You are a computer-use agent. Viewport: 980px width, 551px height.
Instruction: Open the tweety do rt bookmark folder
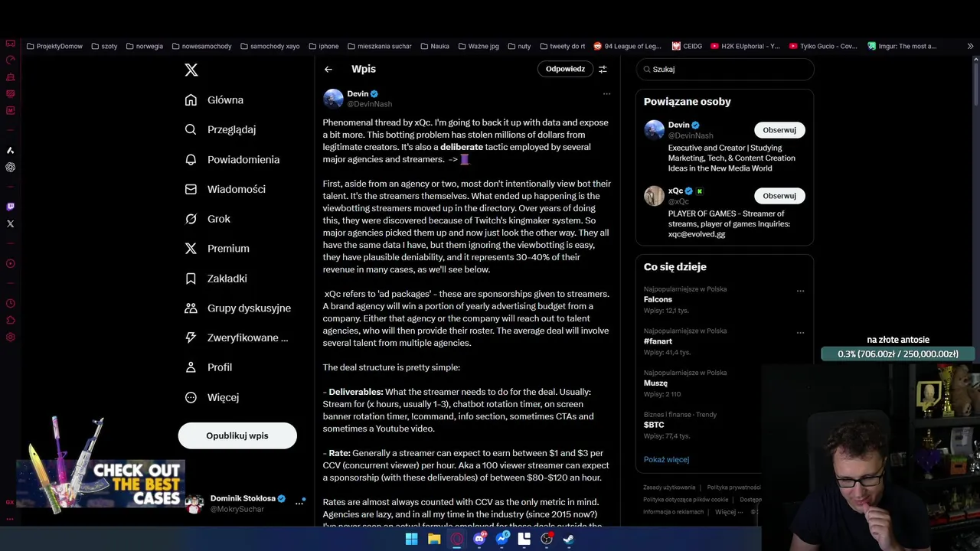click(563, 46)
